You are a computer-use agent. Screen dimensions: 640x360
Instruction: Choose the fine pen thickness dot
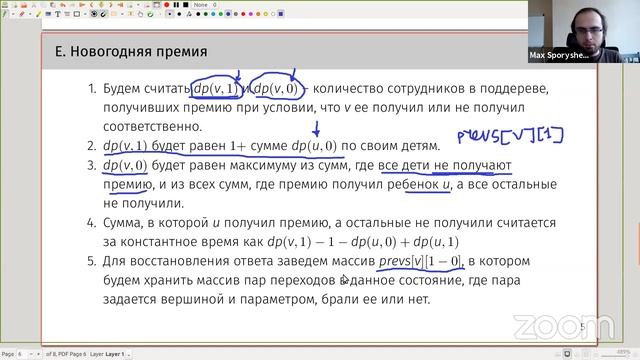click(x=169, y=14)
